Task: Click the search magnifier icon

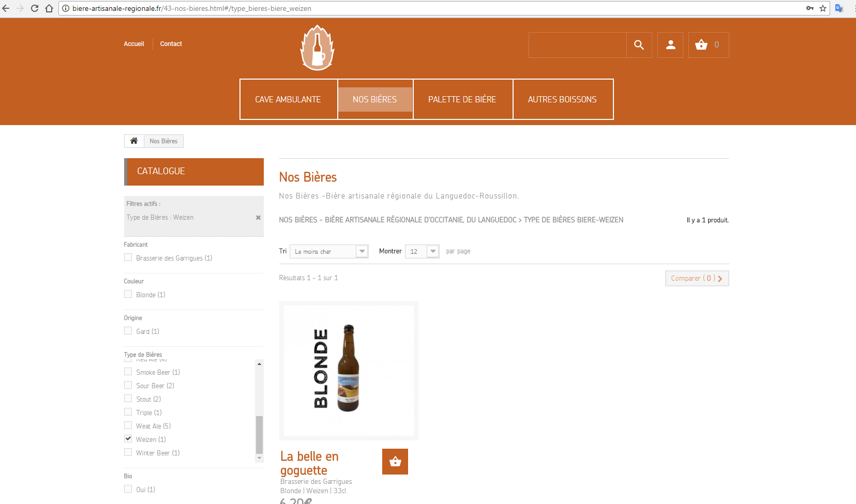Action: [639, 45]
